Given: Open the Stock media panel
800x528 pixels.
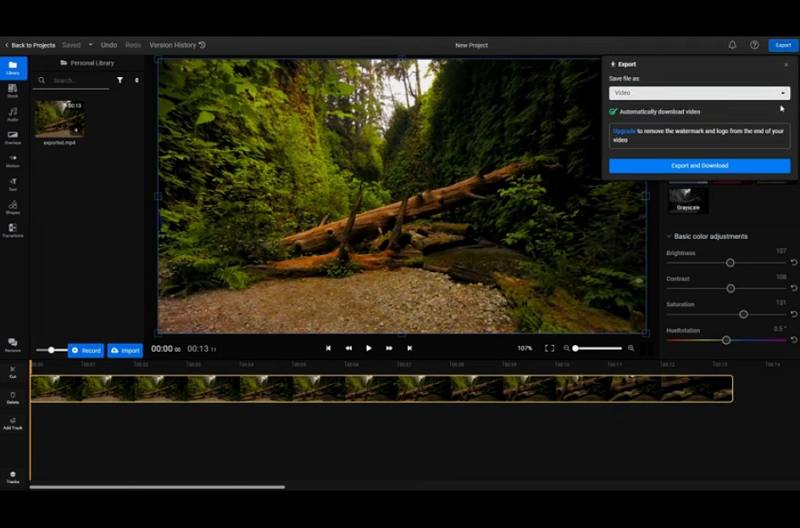Looking at the screenshot, I should pyautogui.click(x=13, y=91).
